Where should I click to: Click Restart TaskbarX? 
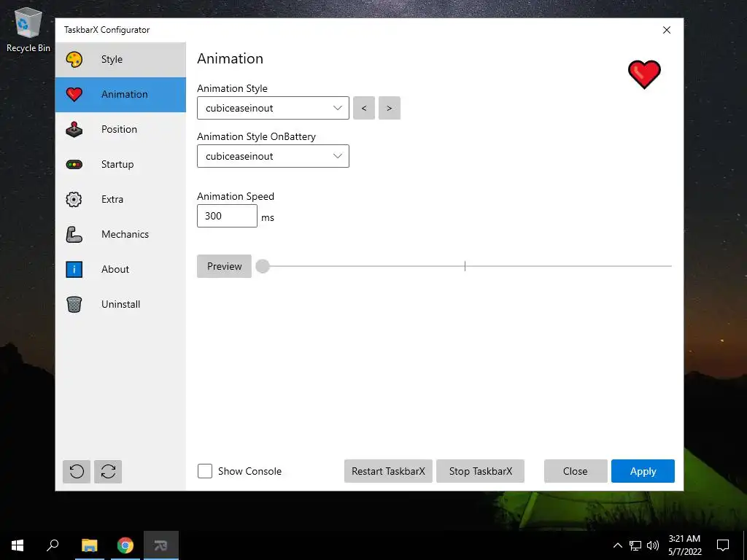(x=388, y=472)
